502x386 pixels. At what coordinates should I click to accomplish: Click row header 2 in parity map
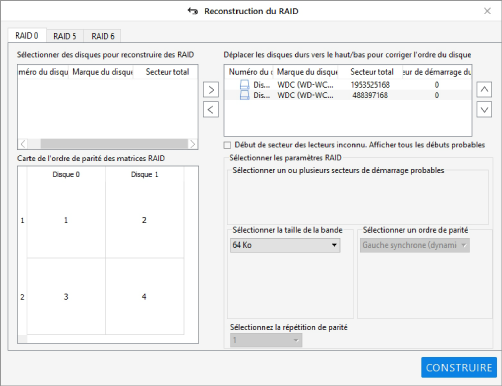(x=22, y=297)
